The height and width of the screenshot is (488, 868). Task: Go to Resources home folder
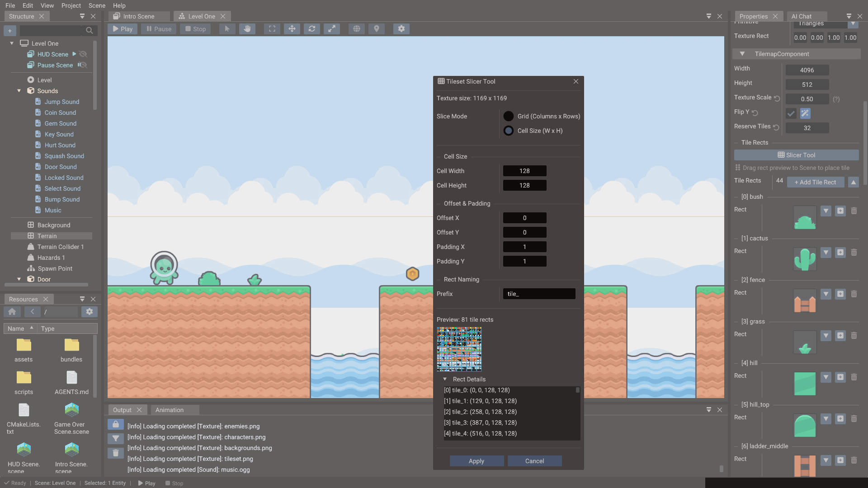point(12,312)
